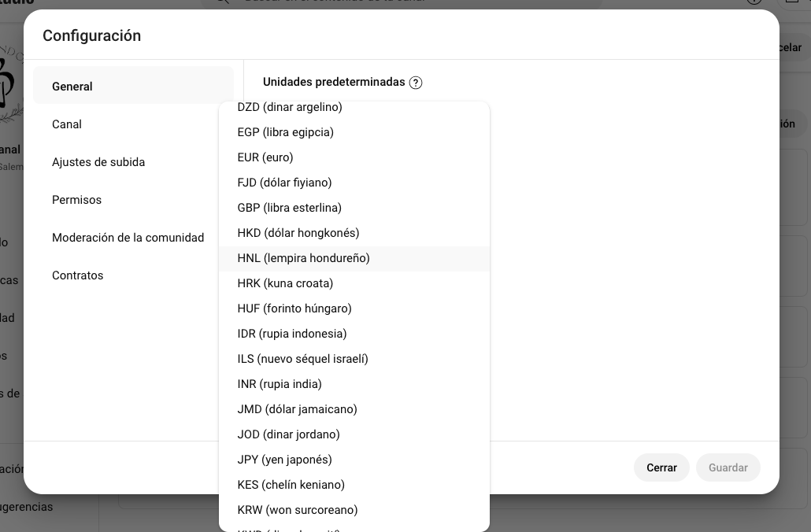Choose INR (rupia india) currency
Image resolution: width=811 pixels, height=532 pixels.
280,384
